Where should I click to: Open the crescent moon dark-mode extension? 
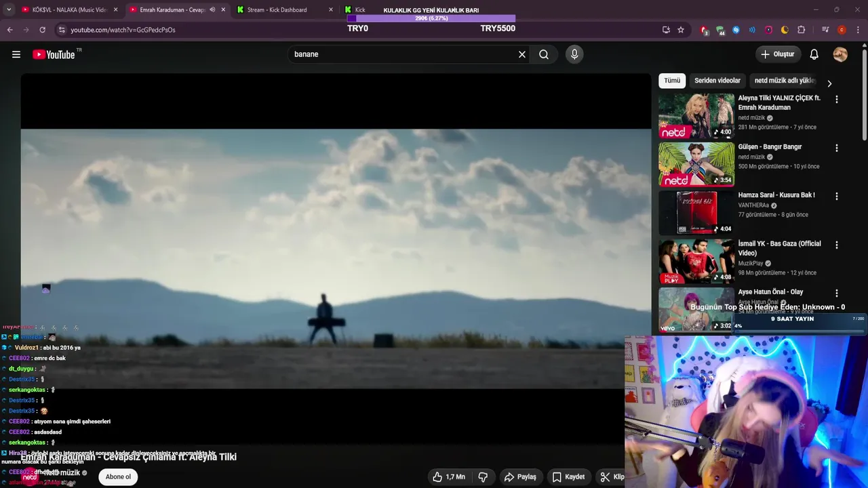point(785,30)
